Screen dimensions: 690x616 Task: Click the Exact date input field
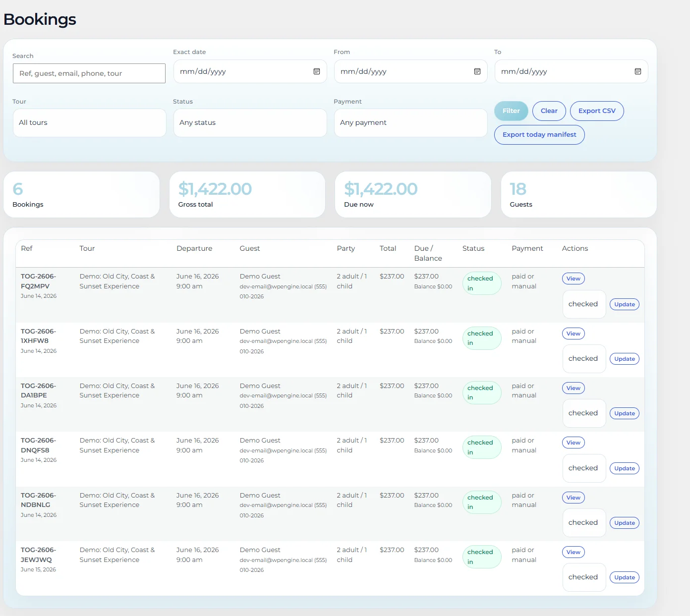[x=250, y=71]
